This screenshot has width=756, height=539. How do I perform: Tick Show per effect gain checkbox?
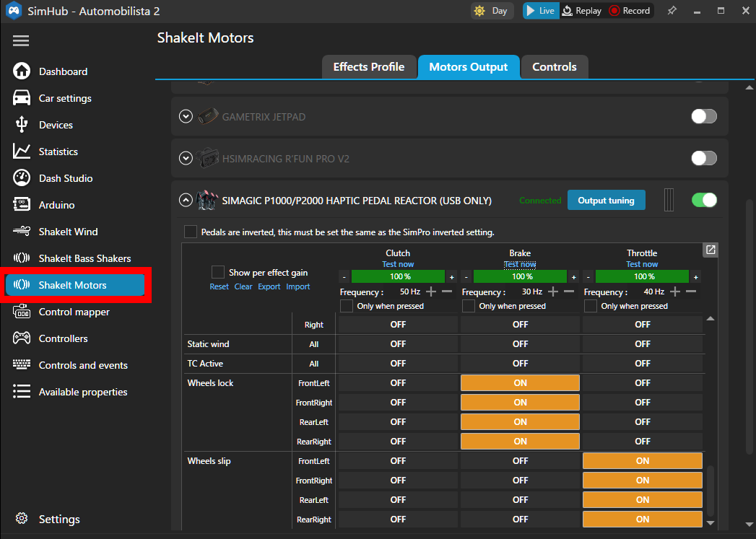218,272
